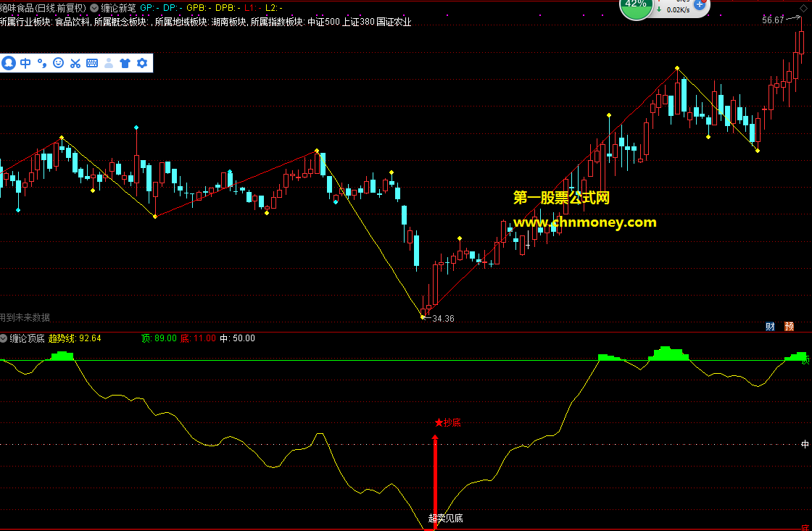This screenshot has width=812, height=531.
Task: Click the 上证380 index block text
Action: click(358, 22)
